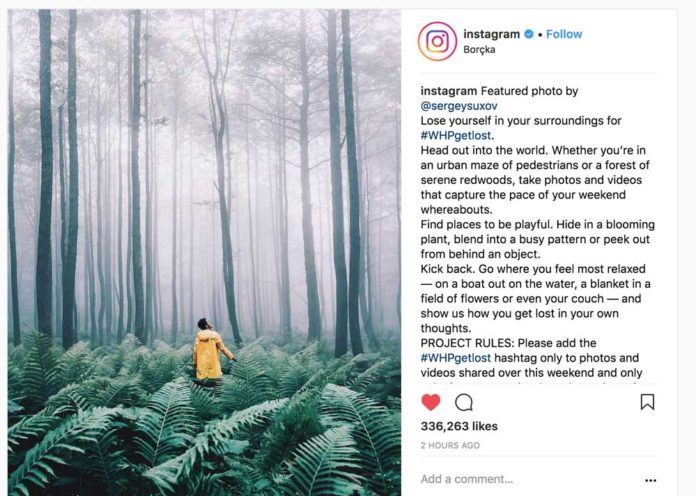This screenshot has height=496, width=696.
Task: Click the bold instagram username in the caption
Action: [x=449, y=91]
